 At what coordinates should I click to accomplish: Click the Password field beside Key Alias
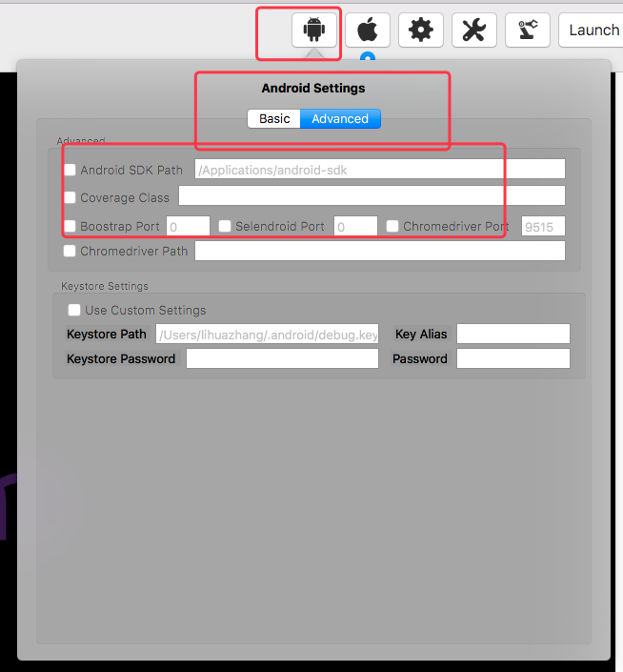coord(512,358)
